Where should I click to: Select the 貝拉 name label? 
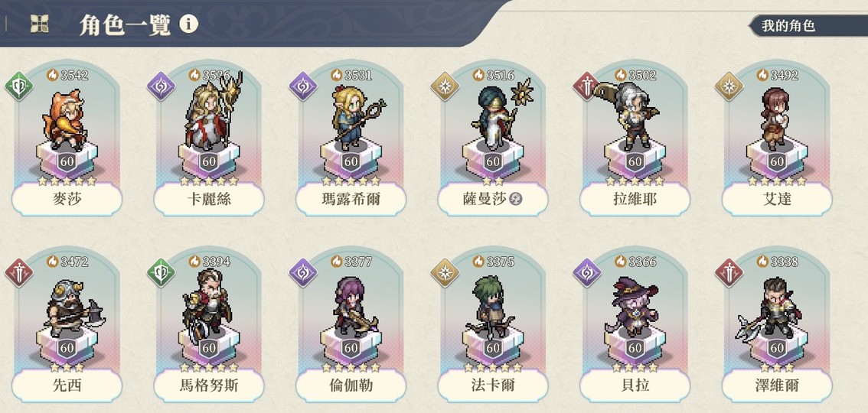click(x=635, y=385)
